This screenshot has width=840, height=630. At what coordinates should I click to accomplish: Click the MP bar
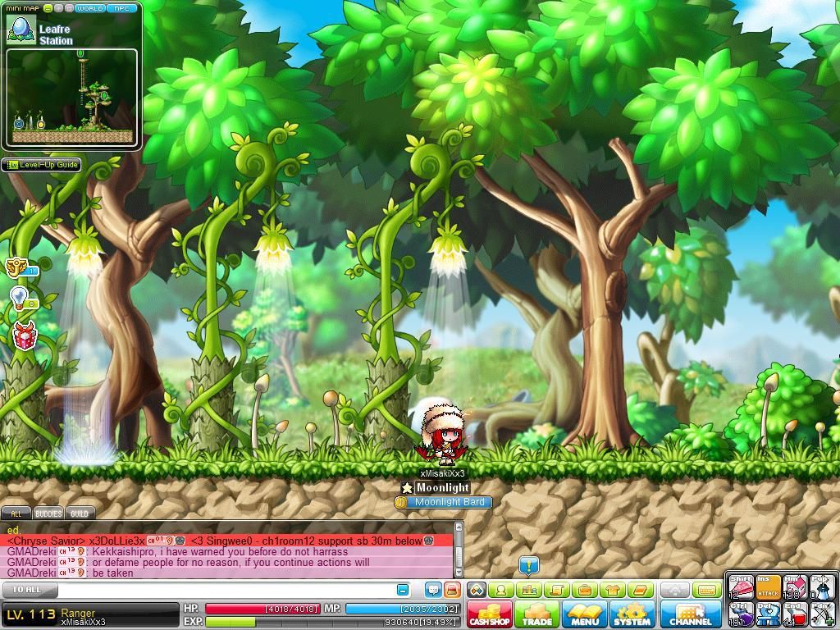click(x=402, y=609)
